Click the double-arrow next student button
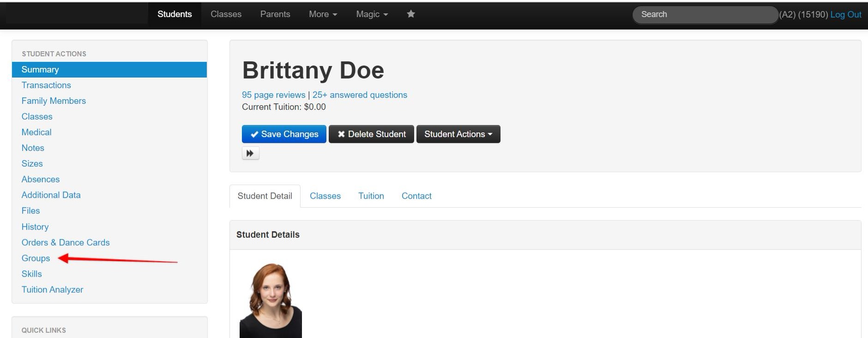Image resolution: width=868 pixels, height=338 pixels. [x=250, y=153]
